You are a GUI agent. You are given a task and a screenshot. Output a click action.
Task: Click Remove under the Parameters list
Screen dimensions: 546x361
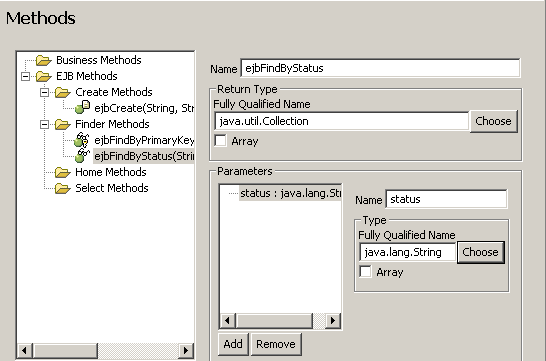(x=276, y=344)
